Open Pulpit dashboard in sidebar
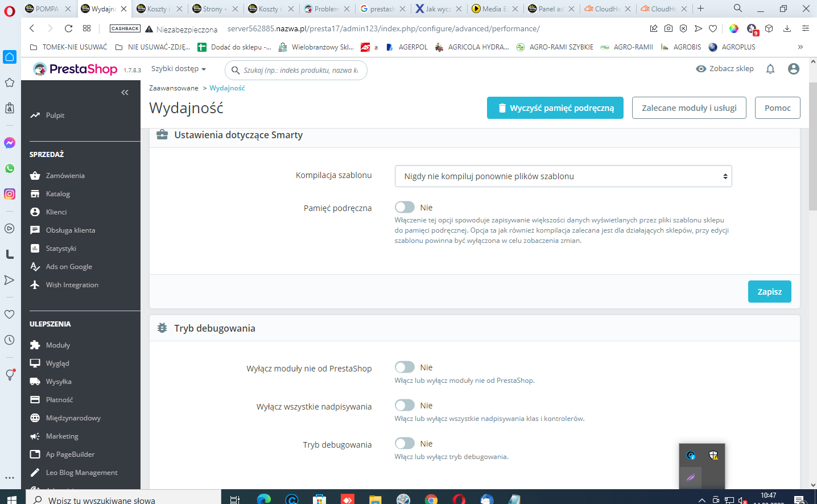 pos(47,115)
